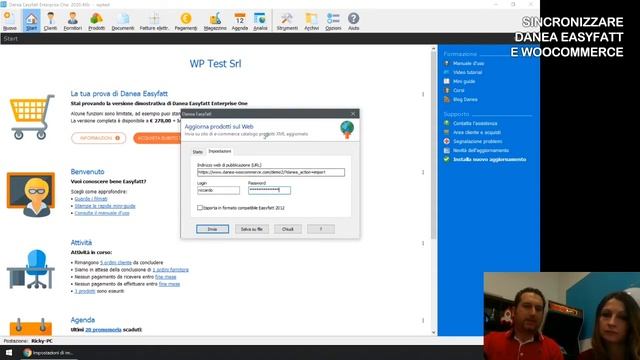Viewport: 640px width, 360px height.
Task: Open Mini guide in sidebar
Action: (x=464, y=81)
